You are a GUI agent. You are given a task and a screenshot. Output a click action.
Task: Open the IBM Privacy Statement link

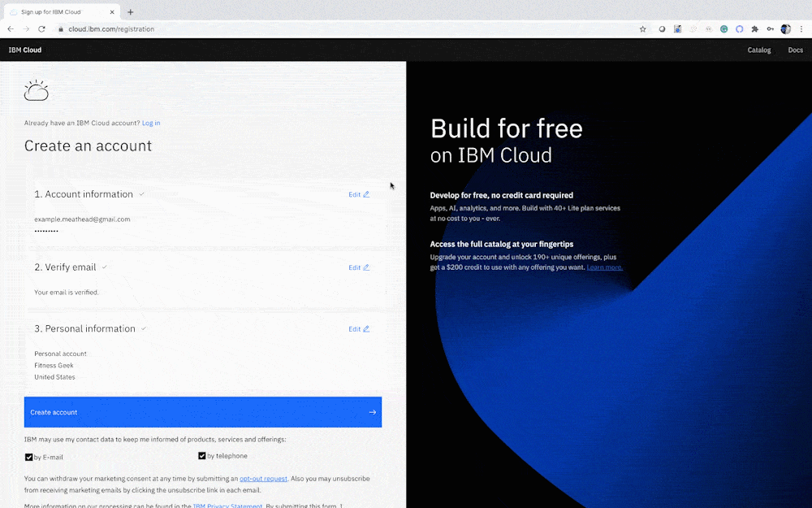[x=227, y=506]
